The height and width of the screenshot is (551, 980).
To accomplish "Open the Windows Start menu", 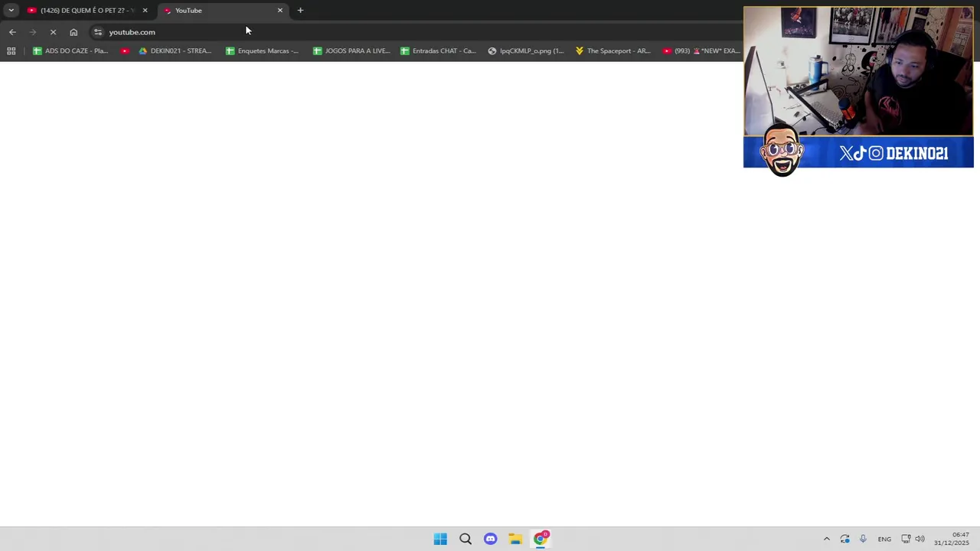I will pos(440,539).
